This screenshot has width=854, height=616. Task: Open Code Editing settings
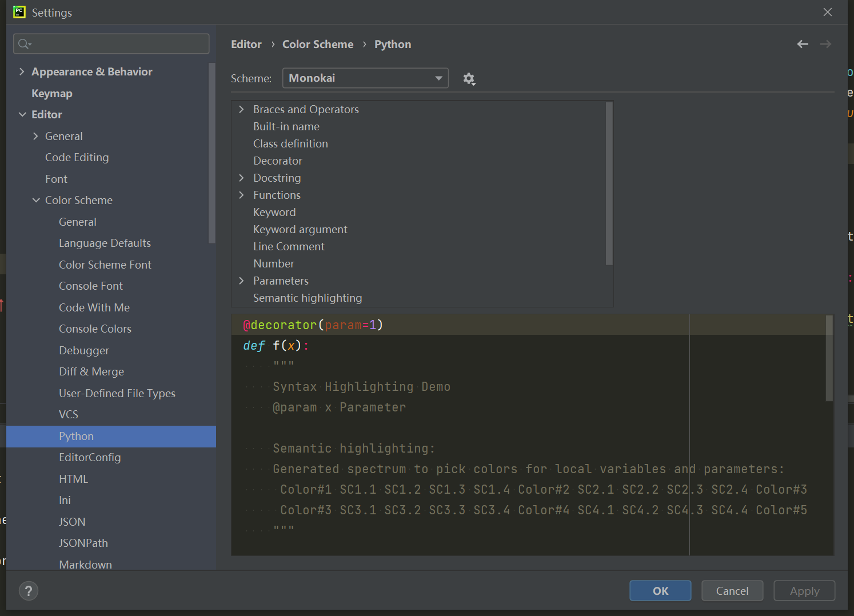pyautogui.click(x=77, y=157)
